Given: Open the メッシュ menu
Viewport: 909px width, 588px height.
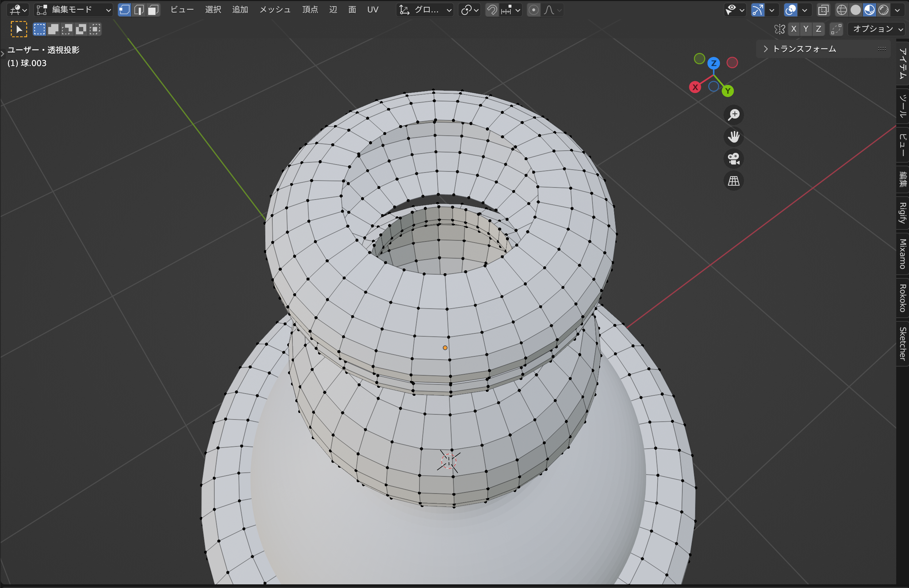Looking at the screenshot, I should tap(275, 10).
